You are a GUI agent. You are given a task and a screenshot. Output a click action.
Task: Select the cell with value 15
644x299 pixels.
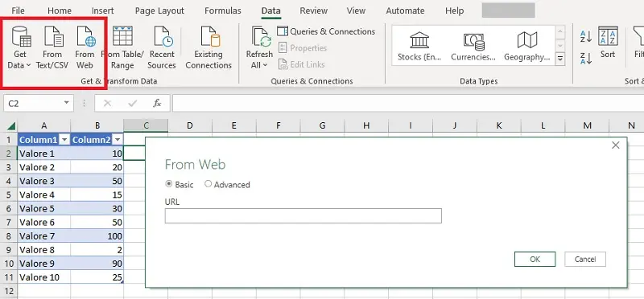pyautogui.click(x=97, y=195)
